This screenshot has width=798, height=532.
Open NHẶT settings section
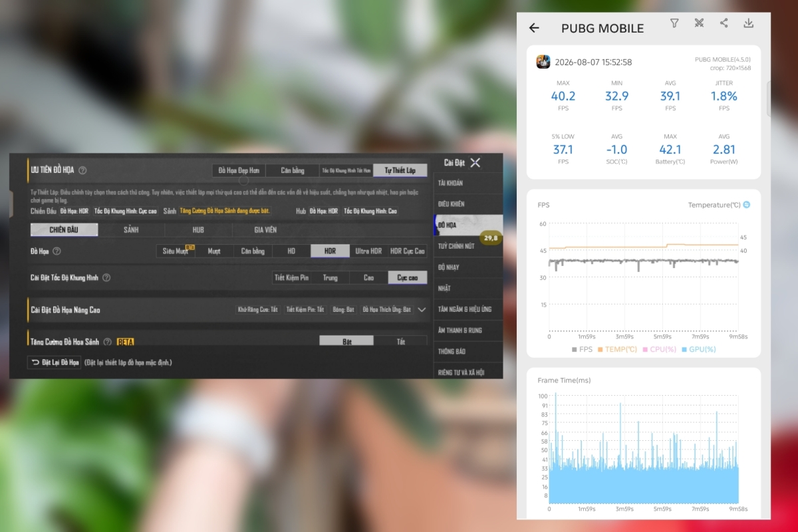(468, 289)
